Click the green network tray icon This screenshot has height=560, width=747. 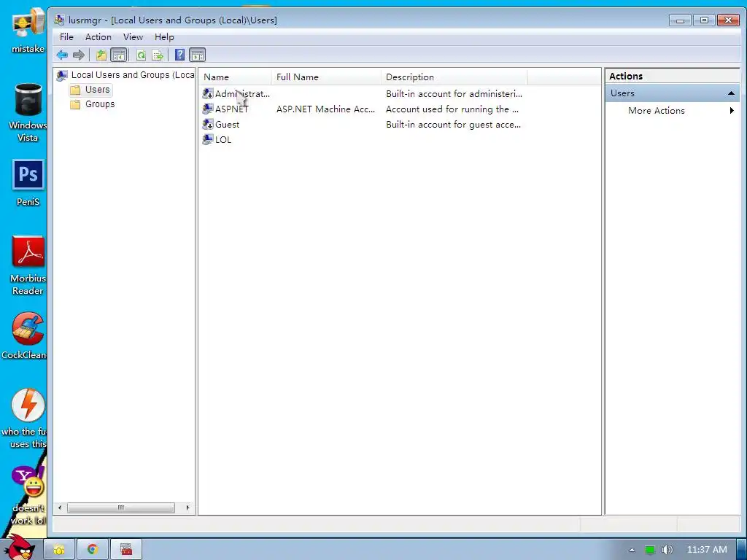tap(650, 550)
